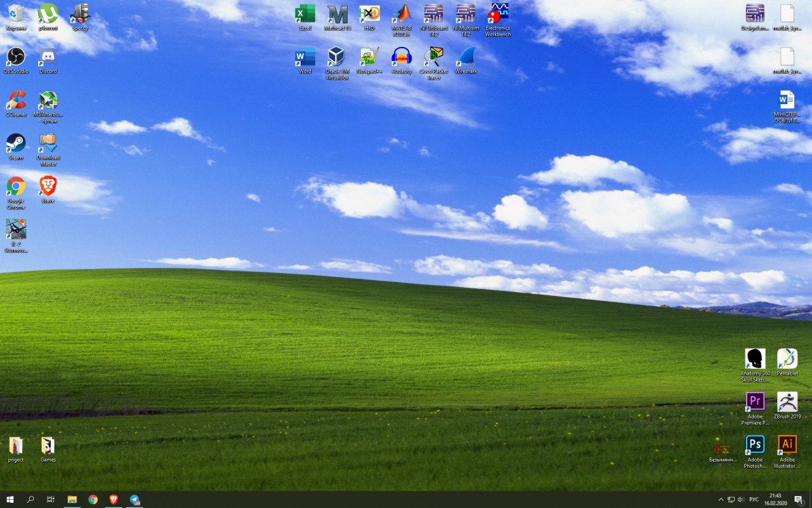Select the Oracle VM VirtualBox shortcut
Viewport: 812px width, 508px height.
(337, 63)
